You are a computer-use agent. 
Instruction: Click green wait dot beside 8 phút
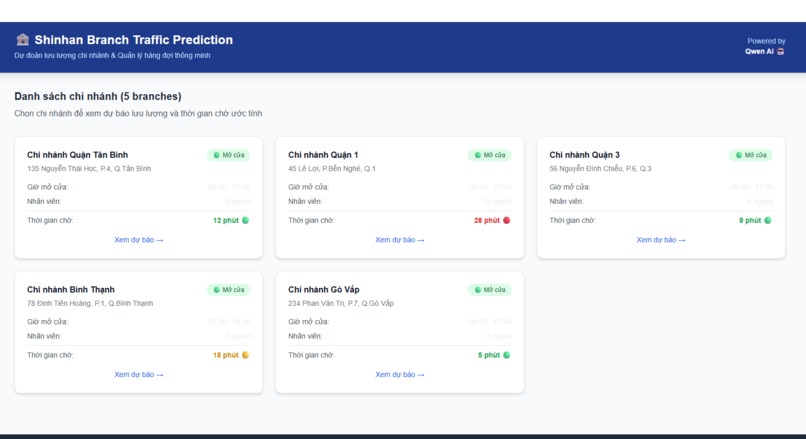[768, 220]
